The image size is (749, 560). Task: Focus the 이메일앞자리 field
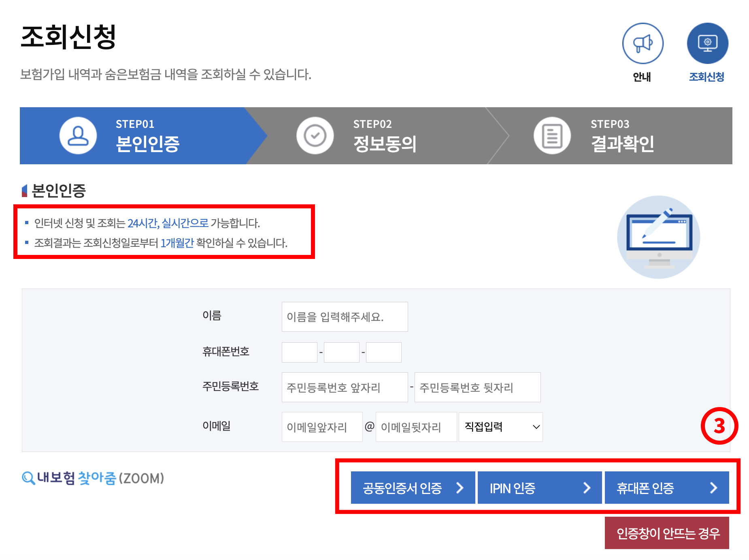pos(322,427)
